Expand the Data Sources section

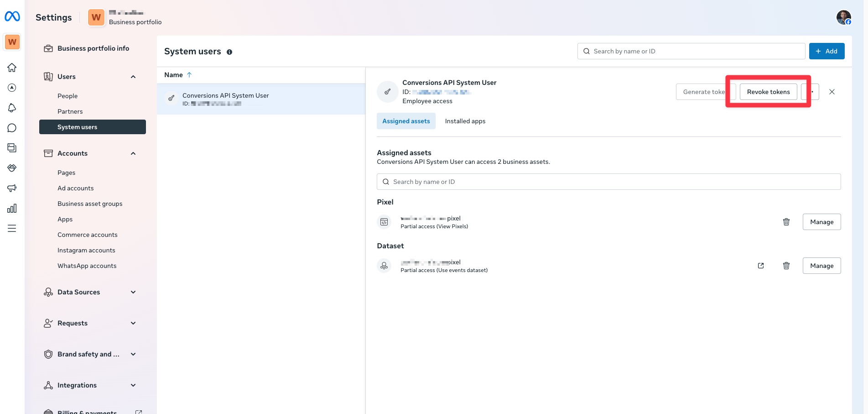point(133,292)
